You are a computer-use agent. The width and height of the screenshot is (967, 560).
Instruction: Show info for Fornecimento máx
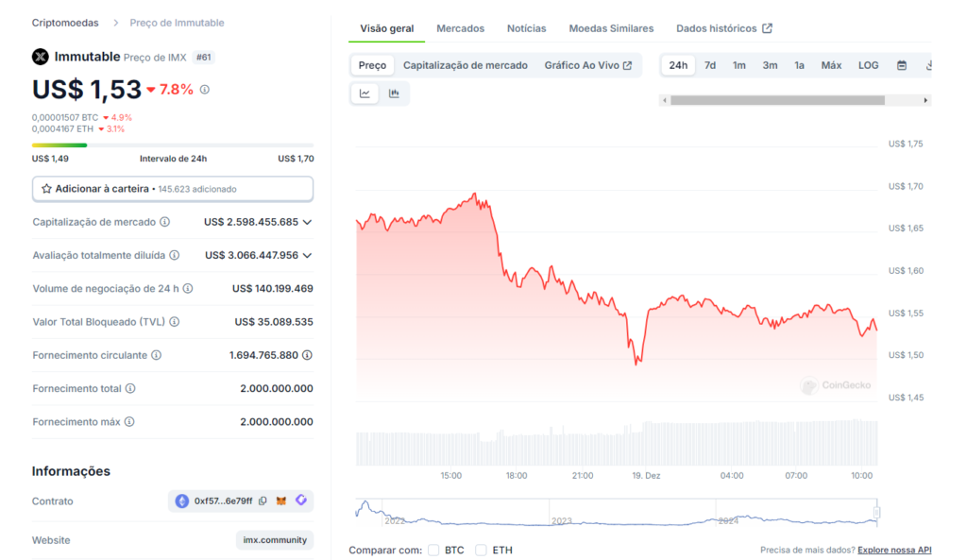(129, 422)
